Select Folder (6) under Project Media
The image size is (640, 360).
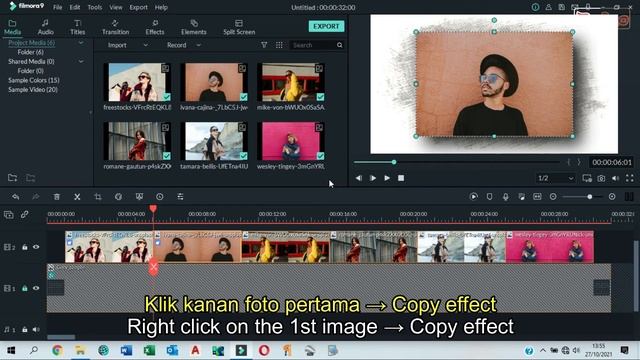[x=30, y=52]
